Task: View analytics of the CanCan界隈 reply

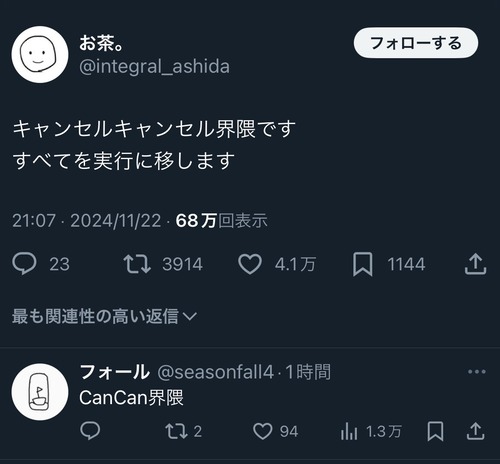Action: pyautogui.click(x=349, y=431)
